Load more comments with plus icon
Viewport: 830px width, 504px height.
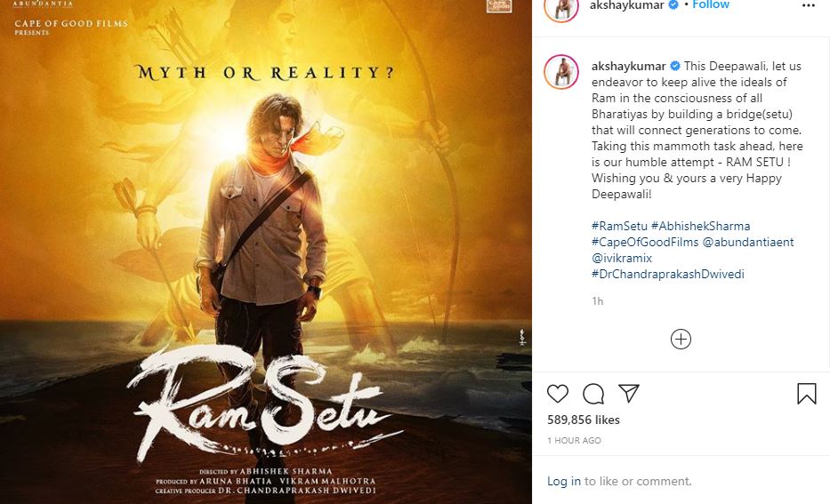(x=681, y=339)
